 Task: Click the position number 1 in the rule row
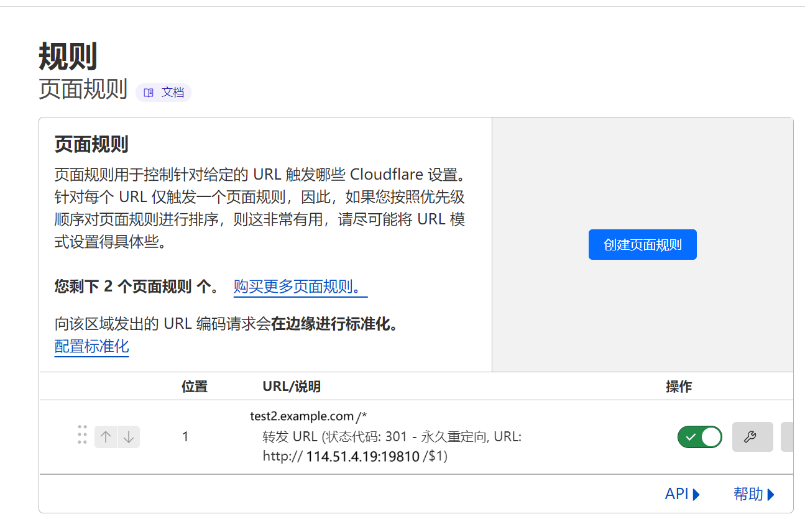tap(185, 437)
